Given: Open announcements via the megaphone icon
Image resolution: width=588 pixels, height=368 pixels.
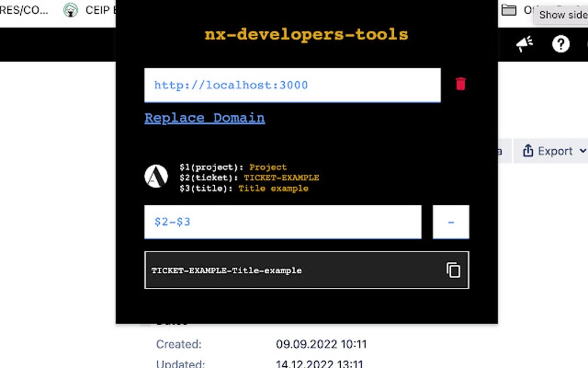Looking at the screenshot, I should 525,44.
